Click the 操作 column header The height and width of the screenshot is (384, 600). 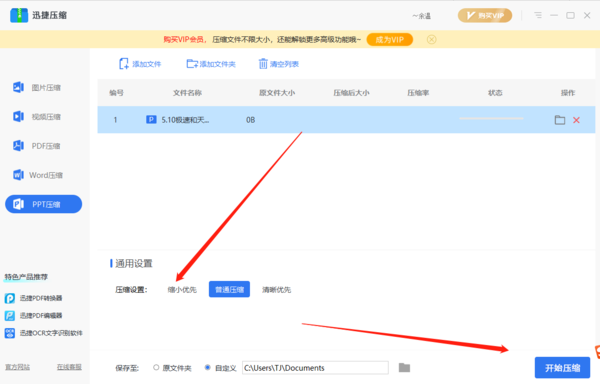point(568,93)
